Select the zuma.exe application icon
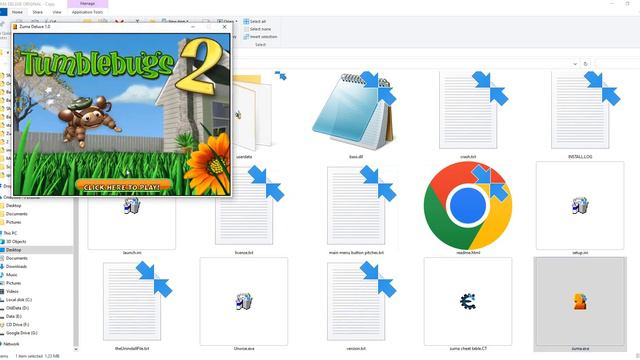Viewport: 640px width, 360px height. click(x=580, y=302)
